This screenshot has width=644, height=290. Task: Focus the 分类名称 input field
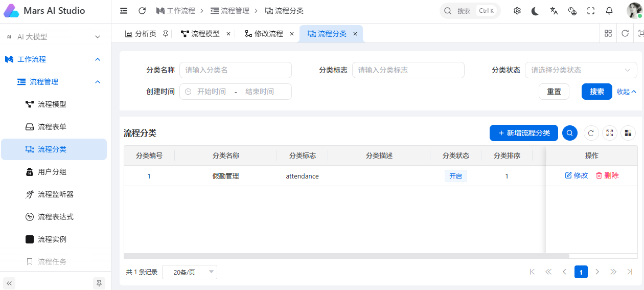tap(236, 70)
